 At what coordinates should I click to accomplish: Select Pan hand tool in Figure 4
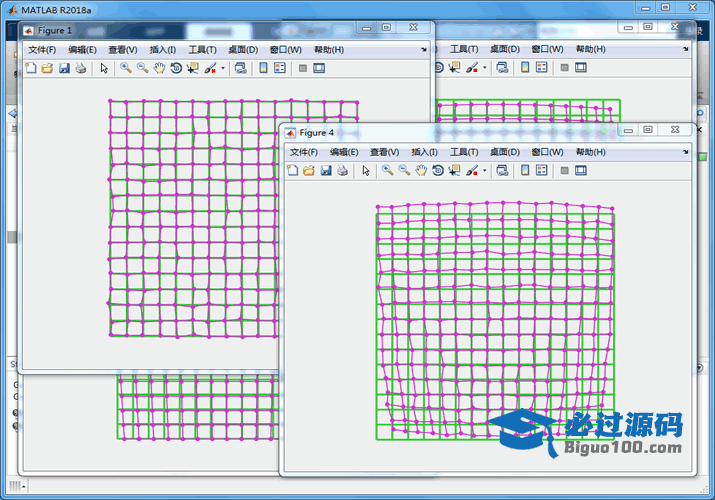(x=421, y=170)
